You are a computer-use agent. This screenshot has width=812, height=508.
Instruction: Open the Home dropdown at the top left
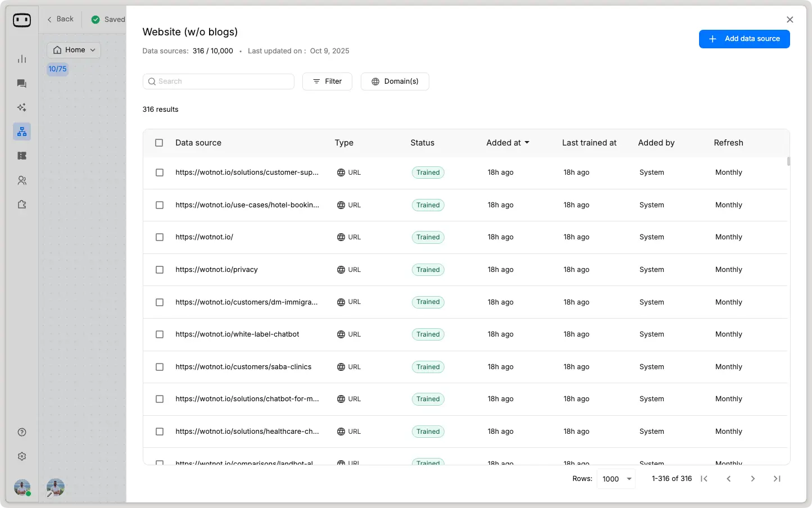(x=74, y=50)
